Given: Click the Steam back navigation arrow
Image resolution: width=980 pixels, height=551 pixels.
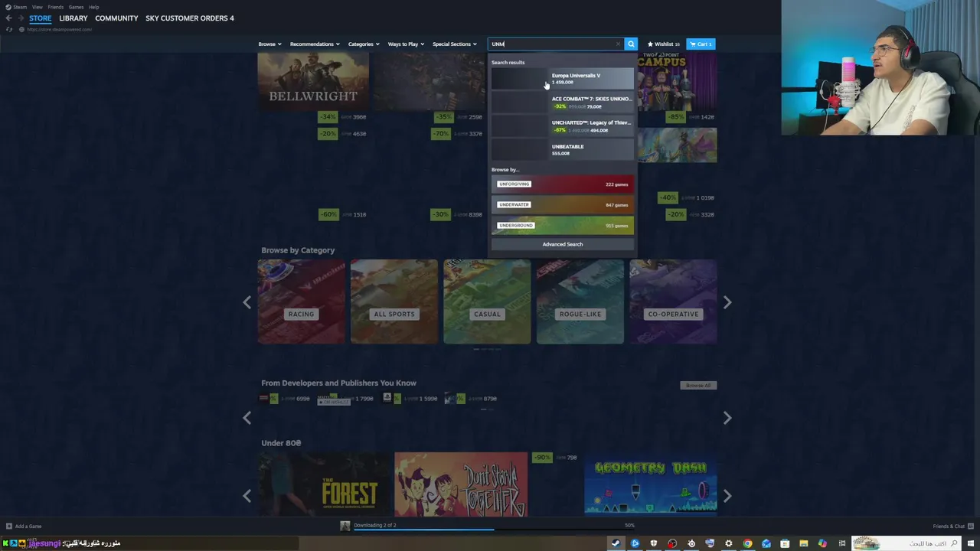Looking at the screenshot, I should point(8,18).
